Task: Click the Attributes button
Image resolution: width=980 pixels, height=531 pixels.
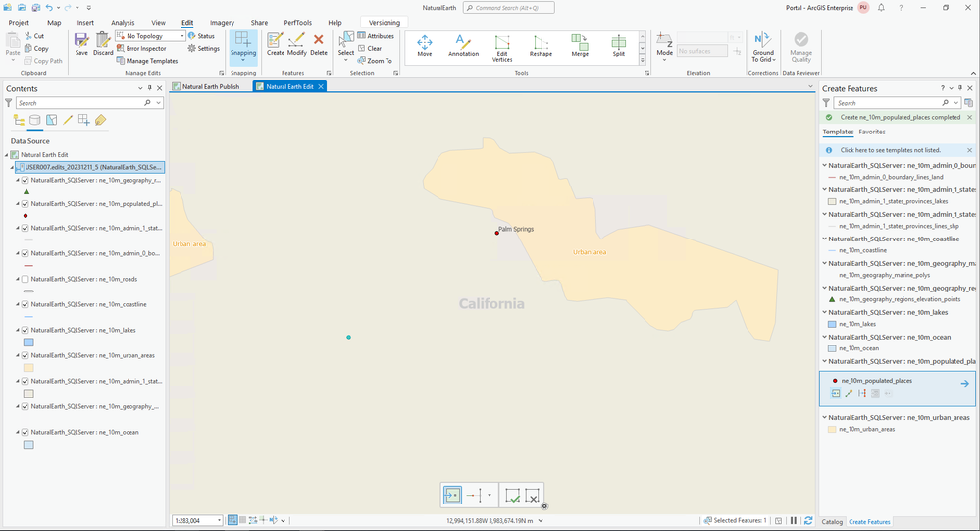Action: (376, 36)
